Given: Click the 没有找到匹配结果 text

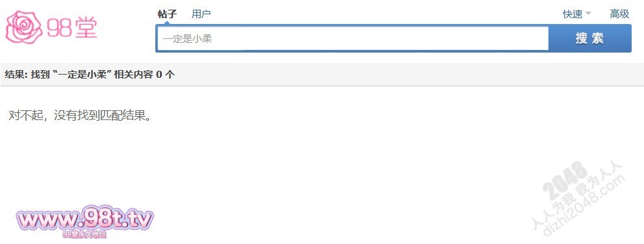Looking at the screenshot, I should (100, 116).
